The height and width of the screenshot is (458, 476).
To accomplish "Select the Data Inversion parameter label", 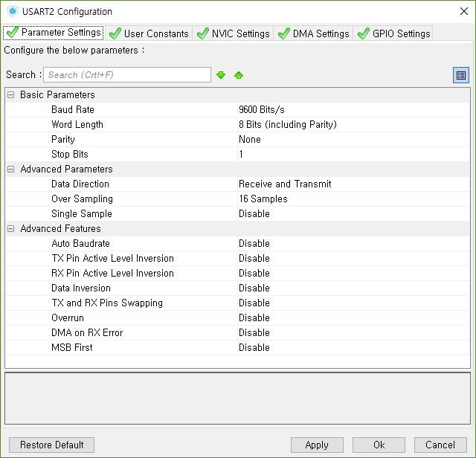I will [81, 288].
